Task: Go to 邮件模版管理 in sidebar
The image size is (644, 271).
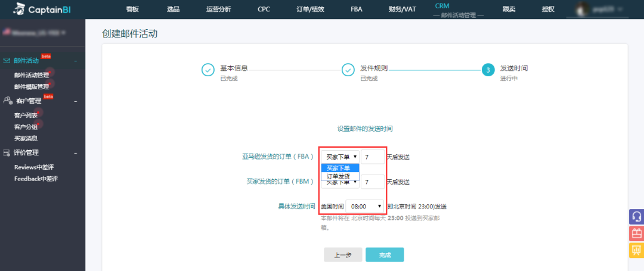Action: tap(32, 86)
